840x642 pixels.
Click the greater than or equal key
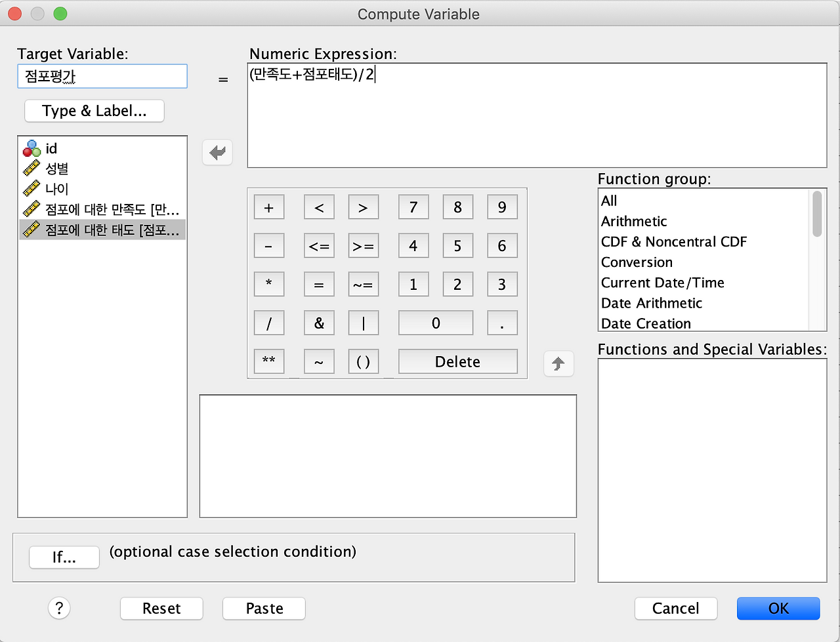(x=363, y=247)
